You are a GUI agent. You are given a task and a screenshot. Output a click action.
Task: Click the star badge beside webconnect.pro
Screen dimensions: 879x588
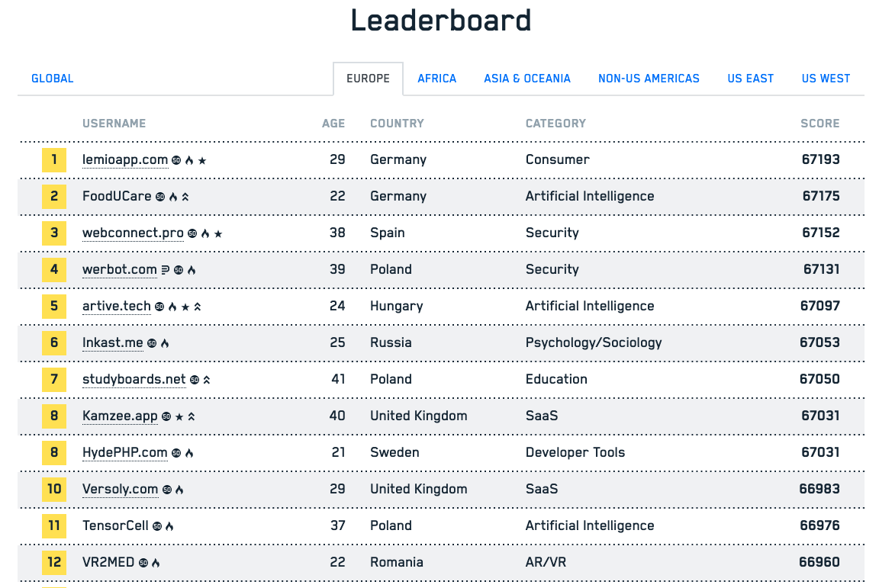click(x=219, y=233)
